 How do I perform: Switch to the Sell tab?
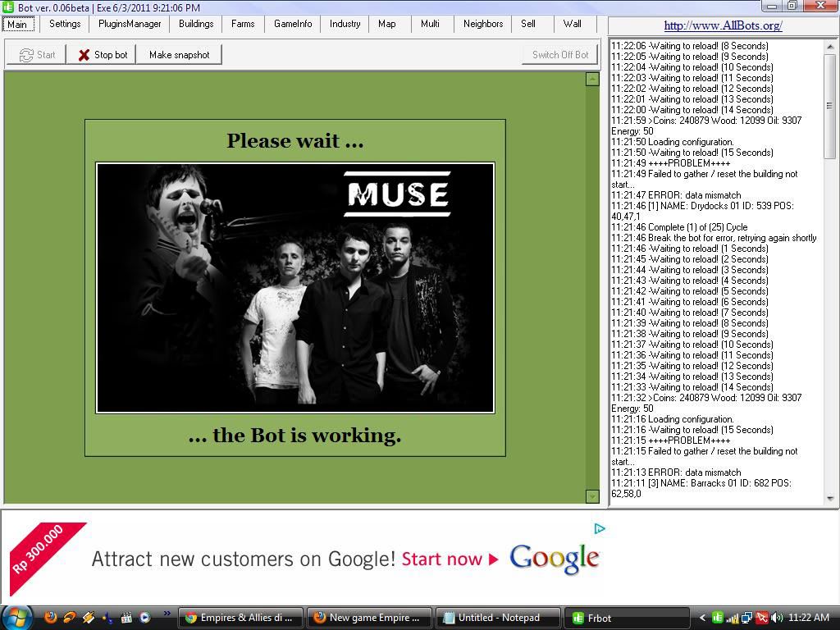pyautogui.click(x=528, y=24)
